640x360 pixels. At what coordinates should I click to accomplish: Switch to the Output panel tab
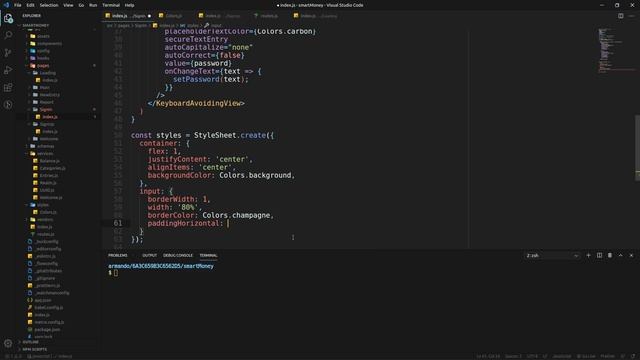149,256
